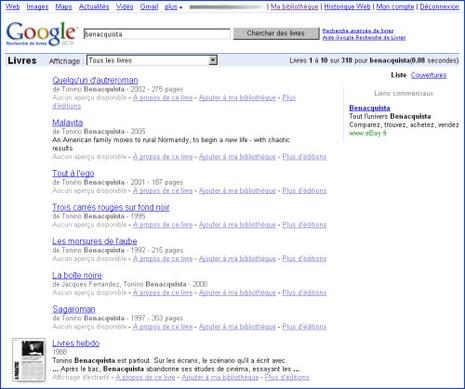
Task: Open the Benacquista sponsored ad link
Action: pos(369,108)
